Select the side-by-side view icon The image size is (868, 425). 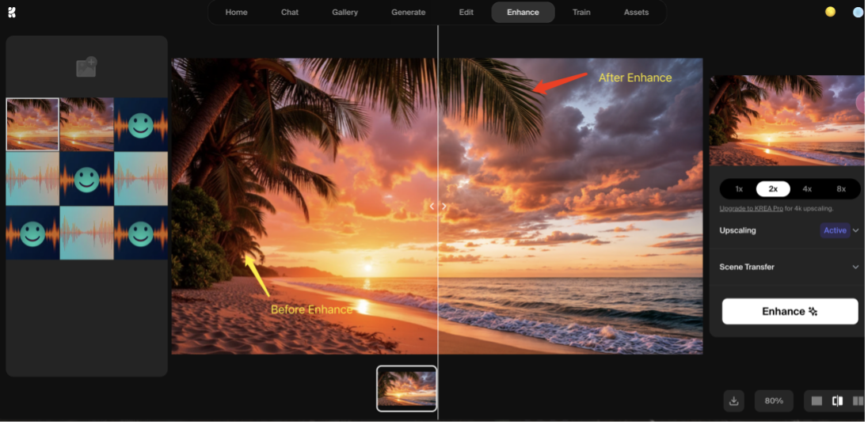[x=857, y=401]
